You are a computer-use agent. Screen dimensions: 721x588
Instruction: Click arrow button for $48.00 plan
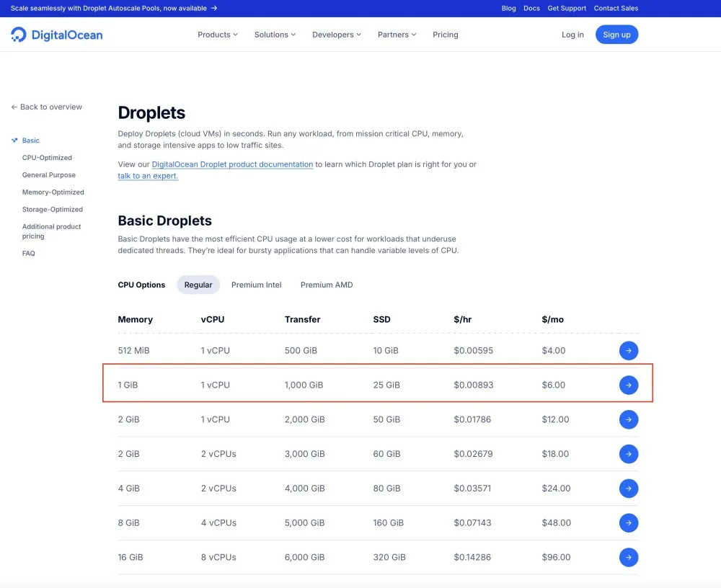point(628,522)
